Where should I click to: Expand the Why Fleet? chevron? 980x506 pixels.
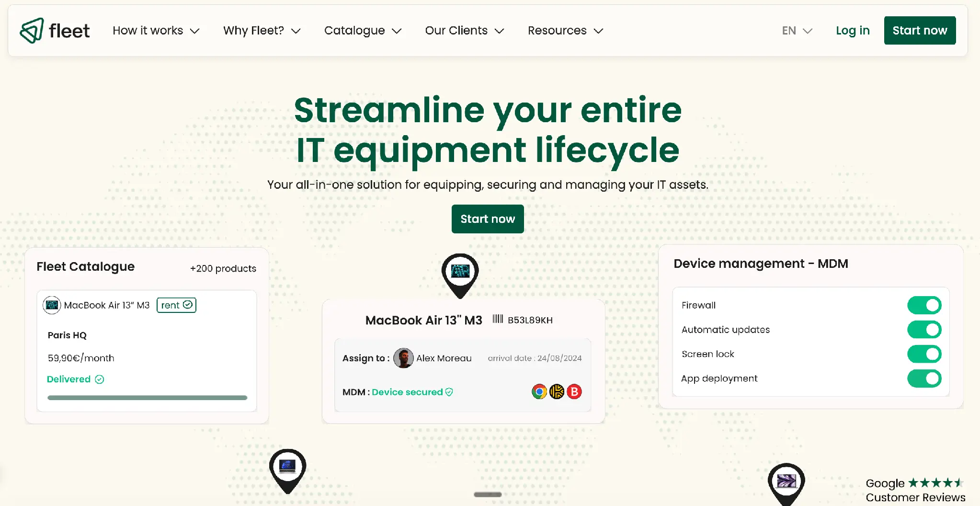pyautogui.click(x=296, y=31)
